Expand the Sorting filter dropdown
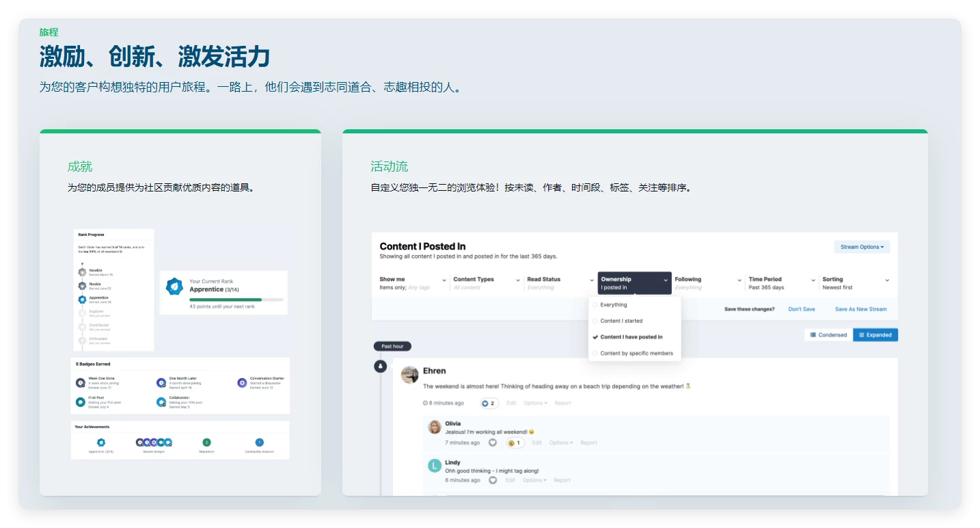Image resolution: width=980 pixels, height=528 pixels. click(855, 283)
